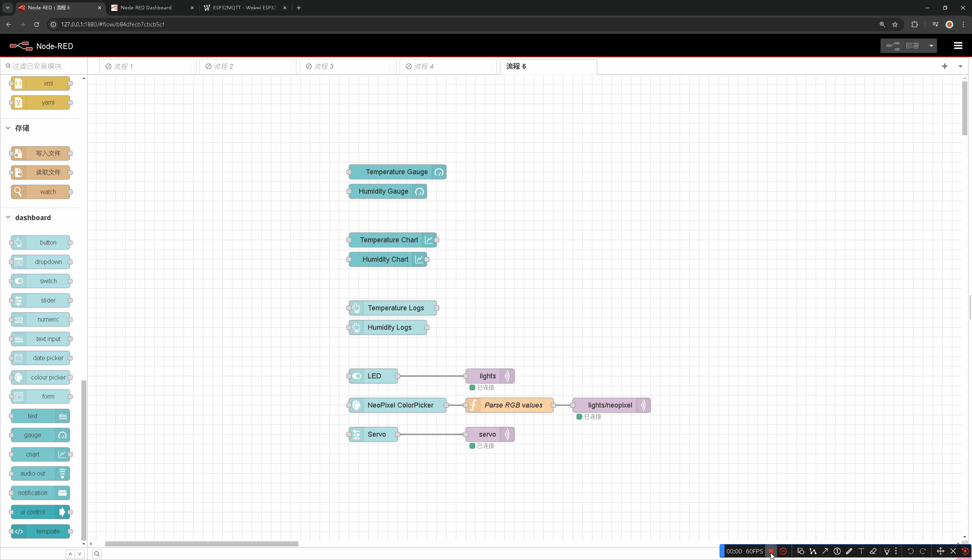The width and height of the screenshot is (972, 560).
Task: Switch to Node-RED Dashboard browser tab
Action: tap(146, 7)
